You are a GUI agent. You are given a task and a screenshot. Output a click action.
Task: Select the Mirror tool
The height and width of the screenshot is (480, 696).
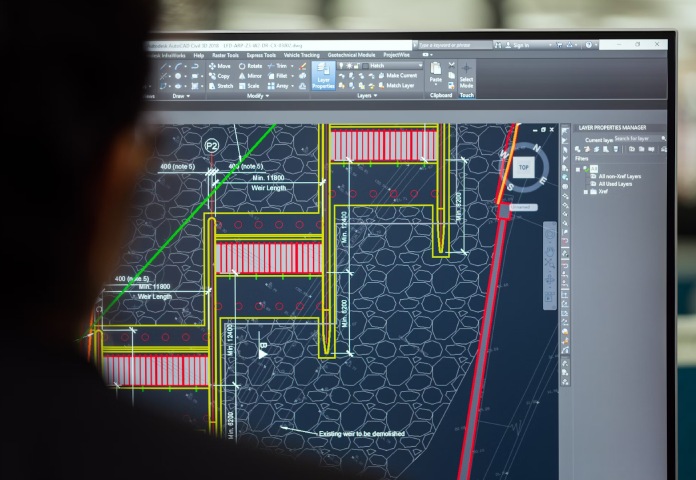(250, 76)
